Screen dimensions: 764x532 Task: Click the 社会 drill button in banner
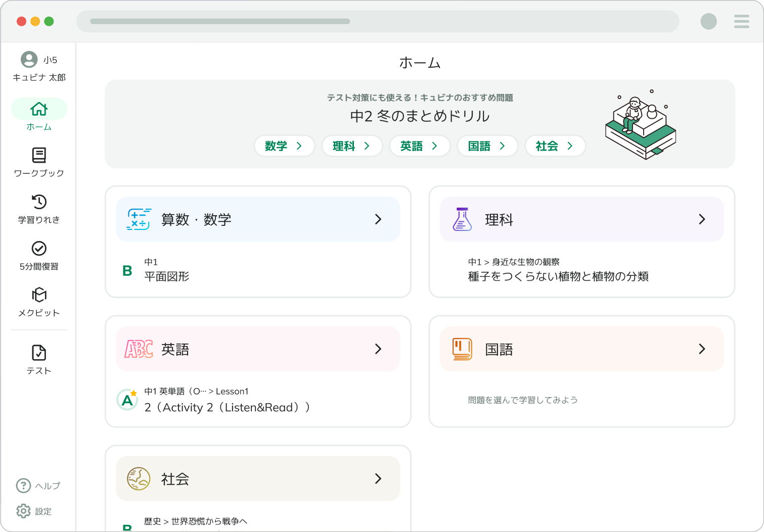click(555, 146)
